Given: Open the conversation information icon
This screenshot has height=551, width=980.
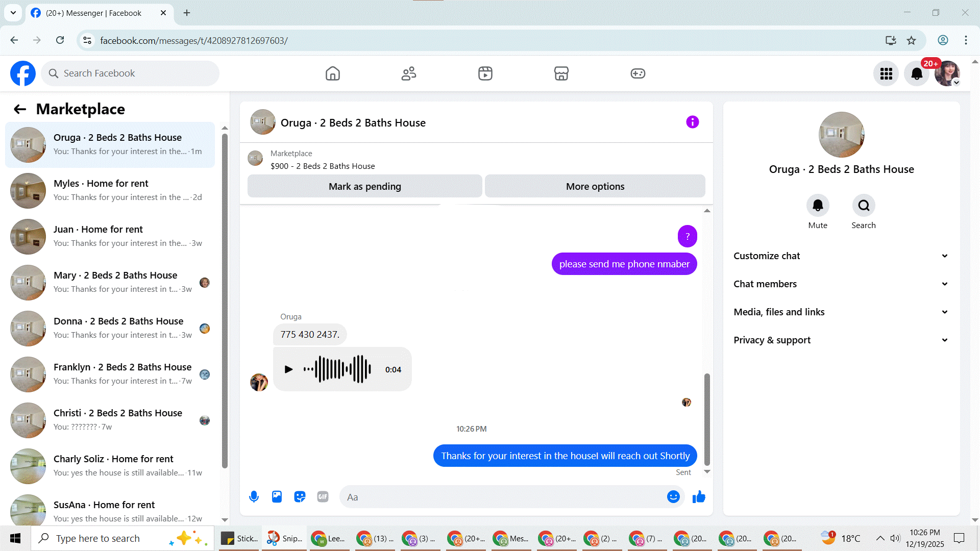Looking at the screenshot, I should click(x=692, y=122).
